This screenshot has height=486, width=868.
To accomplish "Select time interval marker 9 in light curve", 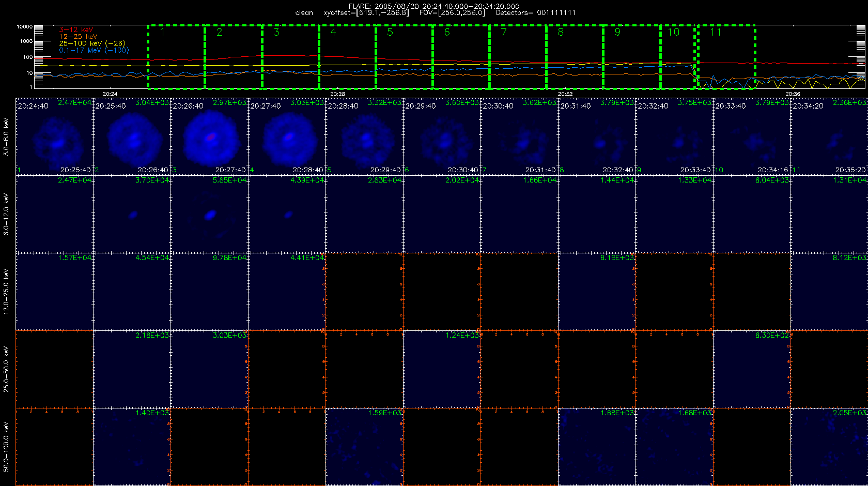I will pos(617,32).
